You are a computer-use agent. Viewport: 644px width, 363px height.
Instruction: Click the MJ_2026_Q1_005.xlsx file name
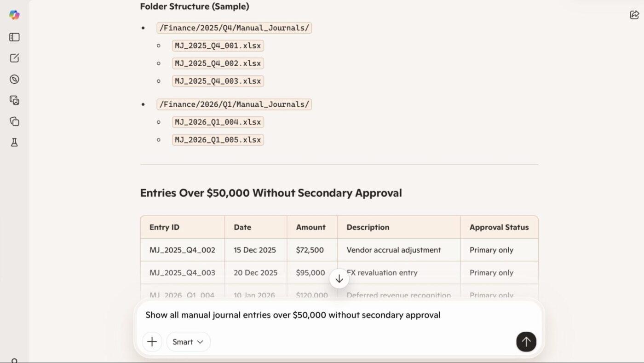click(218, 140)
